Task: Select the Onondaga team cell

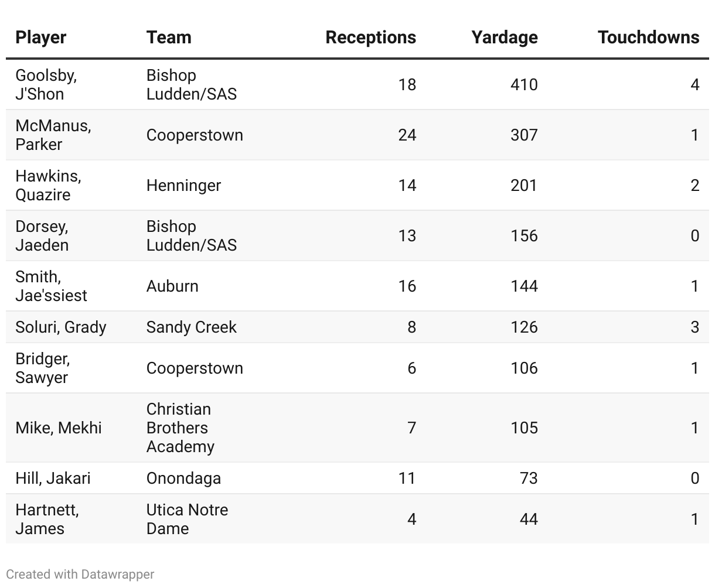Action: [183, 478]
